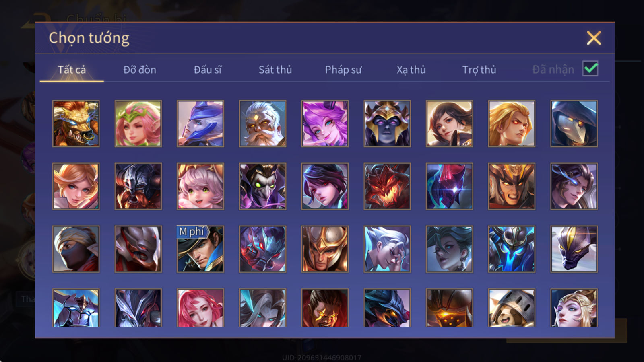
Task: Choose the white-haired man covering his face
Action: tap(387, 249)
